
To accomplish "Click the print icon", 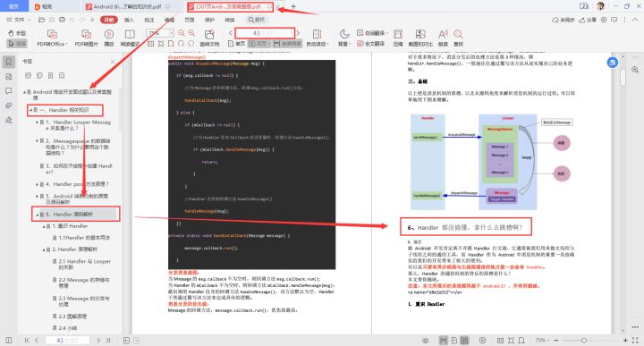I will pyautogui.click(x=62, y=20).
